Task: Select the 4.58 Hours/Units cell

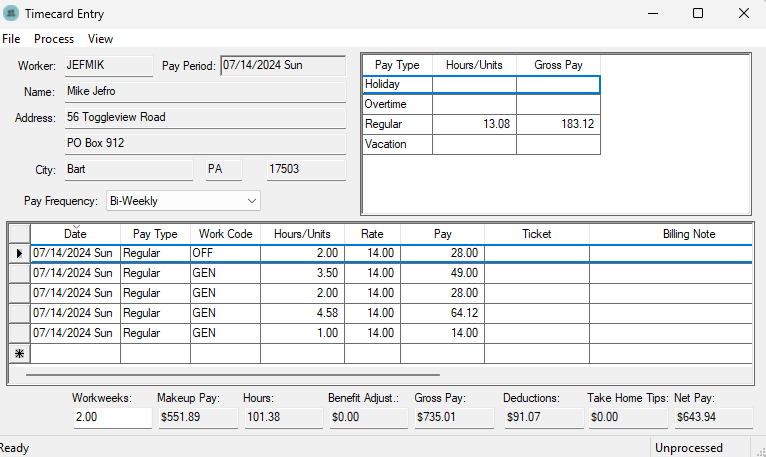Action: click(302, 313)
